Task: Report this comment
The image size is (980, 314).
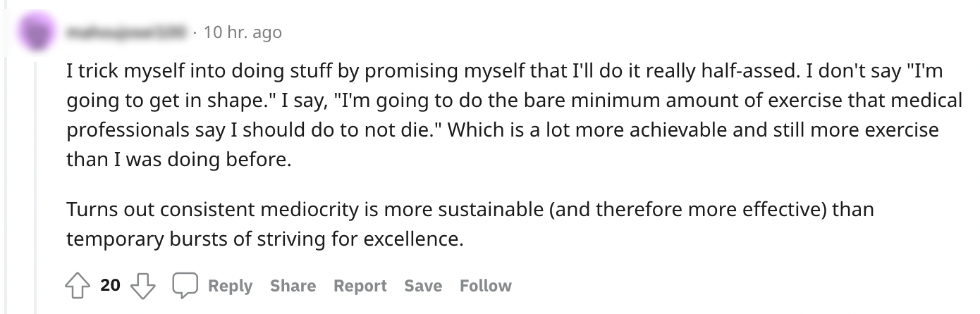Action: point(360,286)
